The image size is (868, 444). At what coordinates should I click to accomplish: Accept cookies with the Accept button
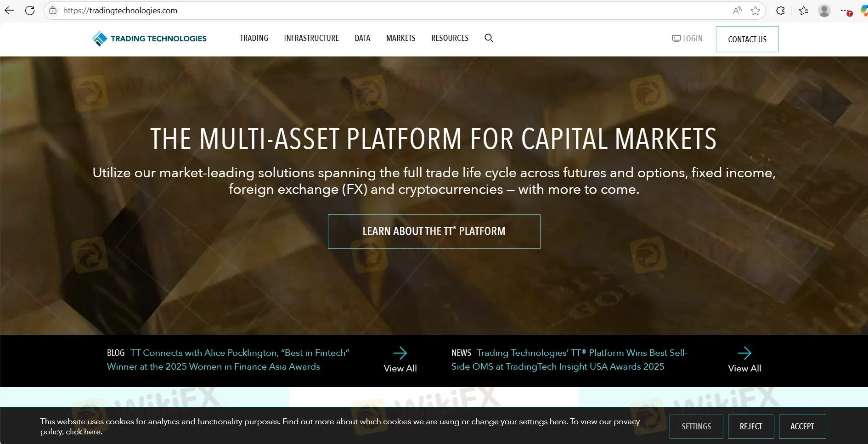click(802, 427)
